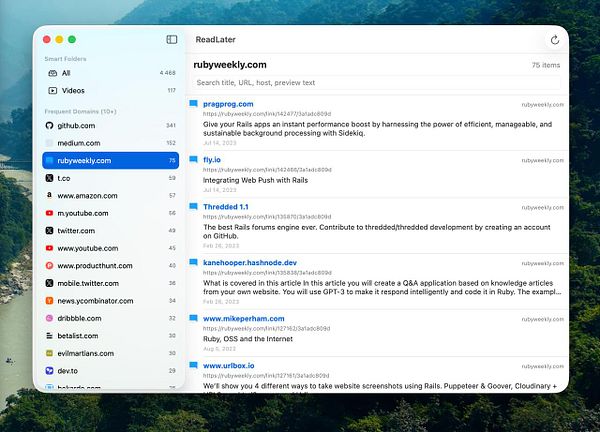Viewport: 600px width, 432px height.
Task: Click the rubyweekly.com sidebar favicon
Action: (49, 161)
